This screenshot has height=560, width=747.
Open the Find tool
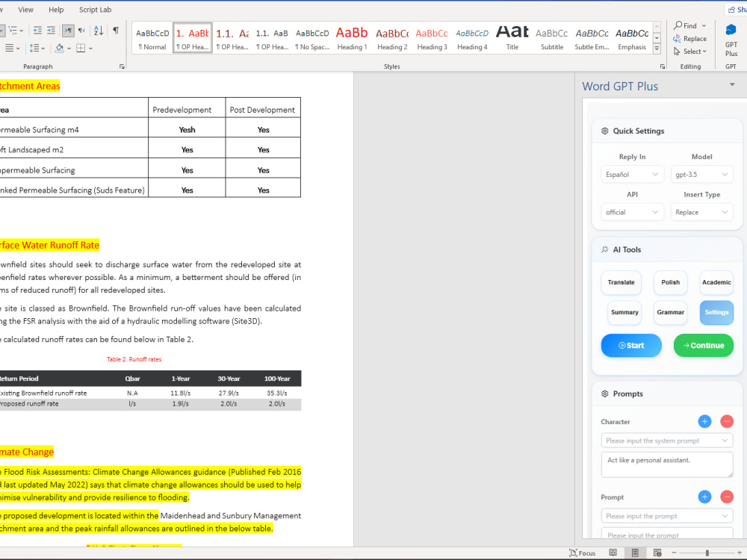pos(686,25)
